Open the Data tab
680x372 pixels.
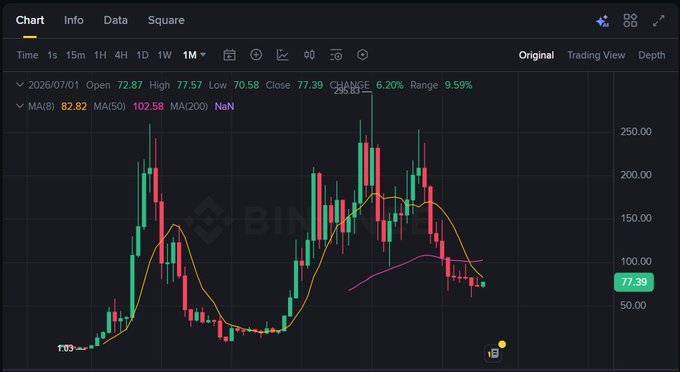115,20
